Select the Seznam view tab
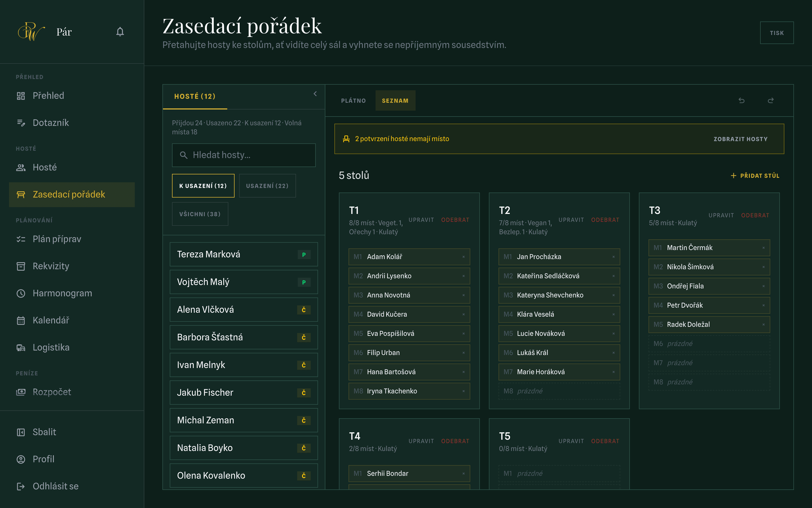The height and width of the screenshot is (508, 812). pyautogui.click(x=395, y=100)
